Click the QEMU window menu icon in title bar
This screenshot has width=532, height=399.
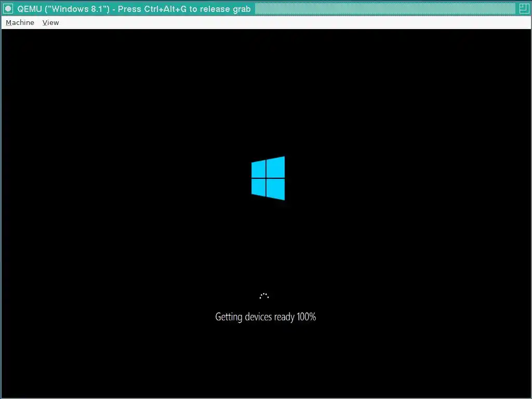8,9
